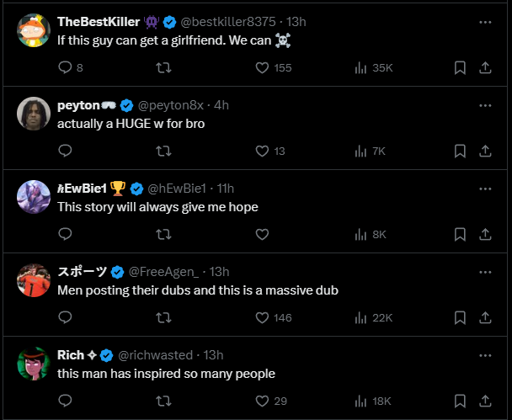Open three-dot menu on Rich's tweet
Image resolution: width=512 pixels, height=420 pixels.
point(485,355)
